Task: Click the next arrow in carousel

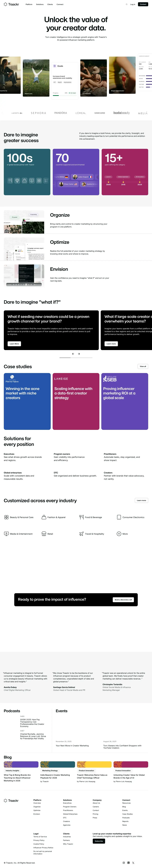Action: 79,354
